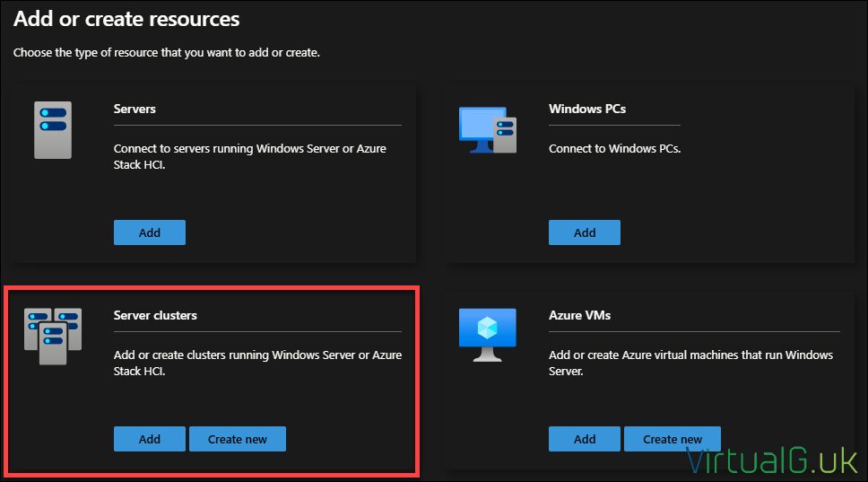
Task: Select the Azure VMs card title
Action: point(579,315)
